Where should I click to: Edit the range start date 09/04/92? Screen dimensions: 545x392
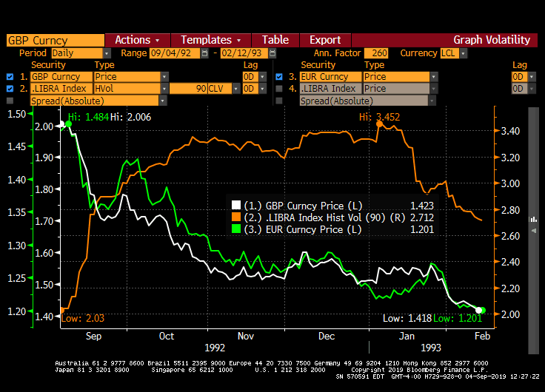pyautogui.click(x=175, y=53)
